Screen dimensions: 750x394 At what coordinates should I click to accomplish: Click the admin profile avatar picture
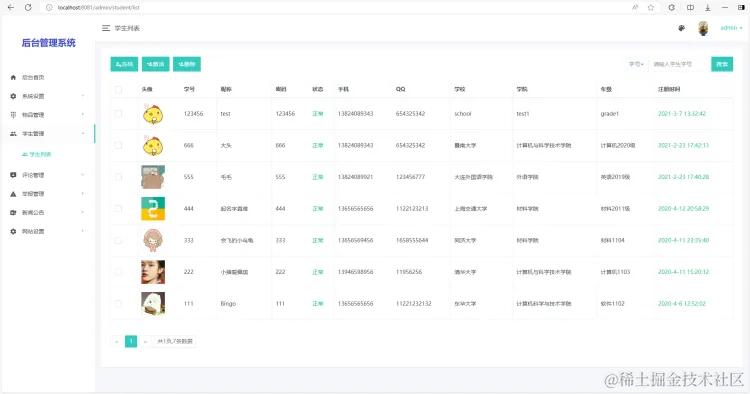(703, 28)
